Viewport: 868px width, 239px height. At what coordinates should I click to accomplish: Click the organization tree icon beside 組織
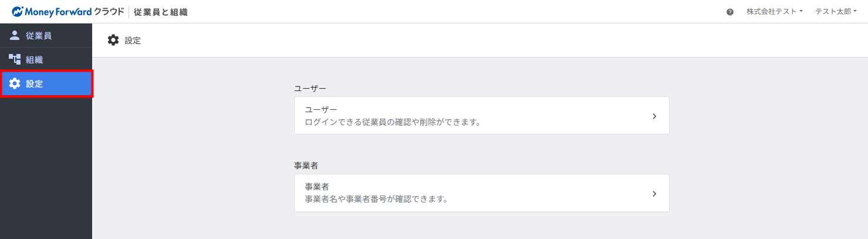(15, 59)
